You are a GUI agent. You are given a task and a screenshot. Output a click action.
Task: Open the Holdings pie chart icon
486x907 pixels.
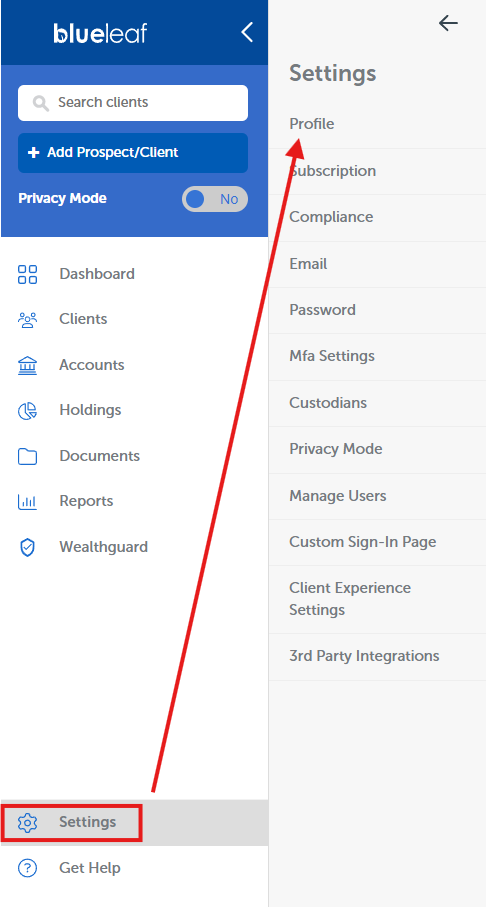tap(27, 410)
